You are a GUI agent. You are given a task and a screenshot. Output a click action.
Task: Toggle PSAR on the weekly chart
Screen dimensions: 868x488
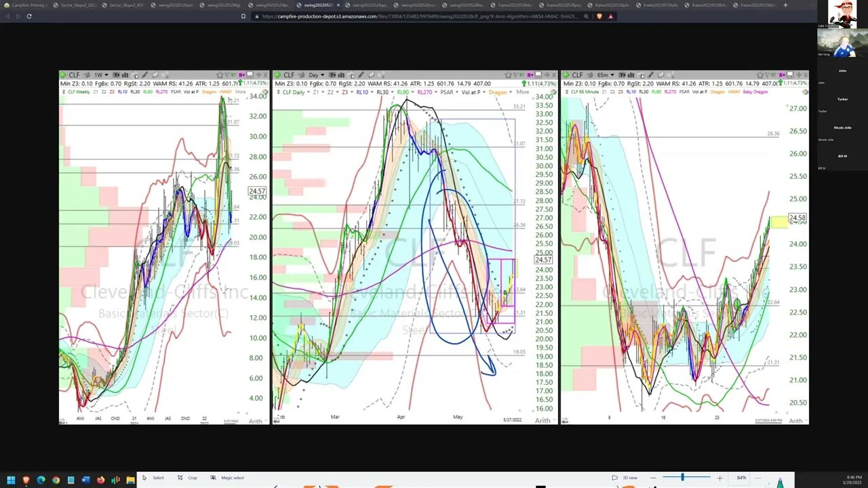176,91
